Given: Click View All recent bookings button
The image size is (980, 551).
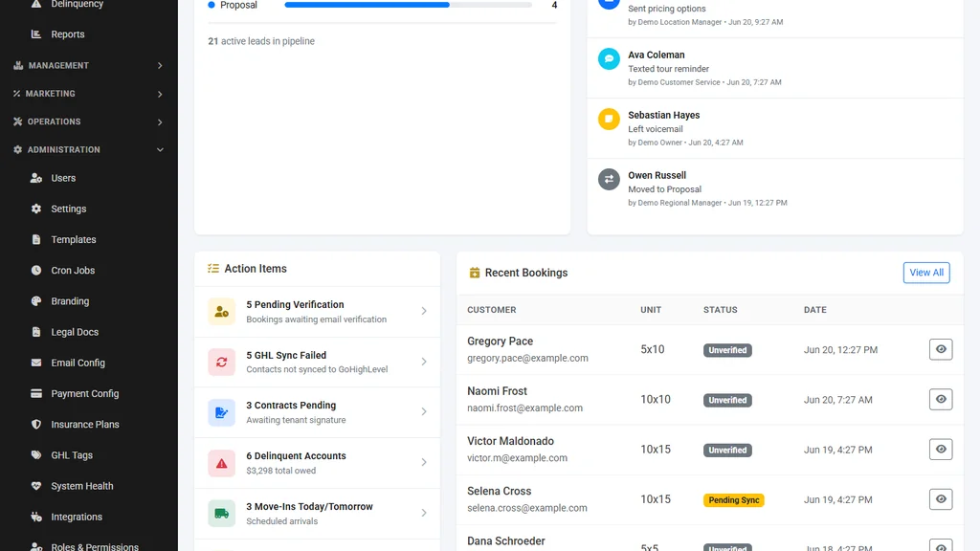Looking at the screenshot, I should [926, 273].
